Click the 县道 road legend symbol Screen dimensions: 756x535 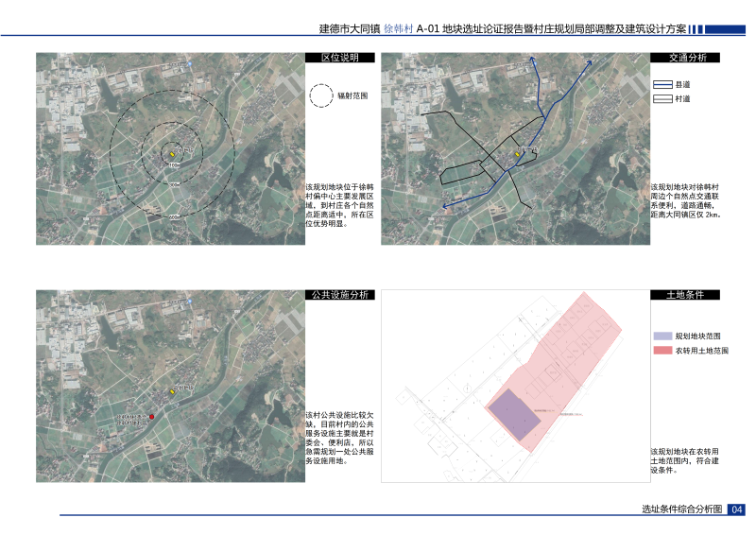click(x=662, y=84)
